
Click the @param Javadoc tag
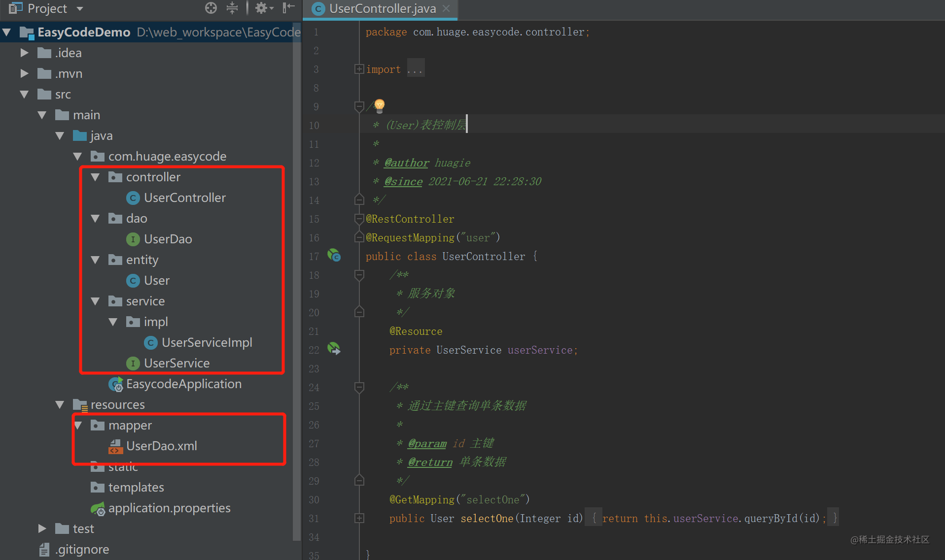(427, 443)
